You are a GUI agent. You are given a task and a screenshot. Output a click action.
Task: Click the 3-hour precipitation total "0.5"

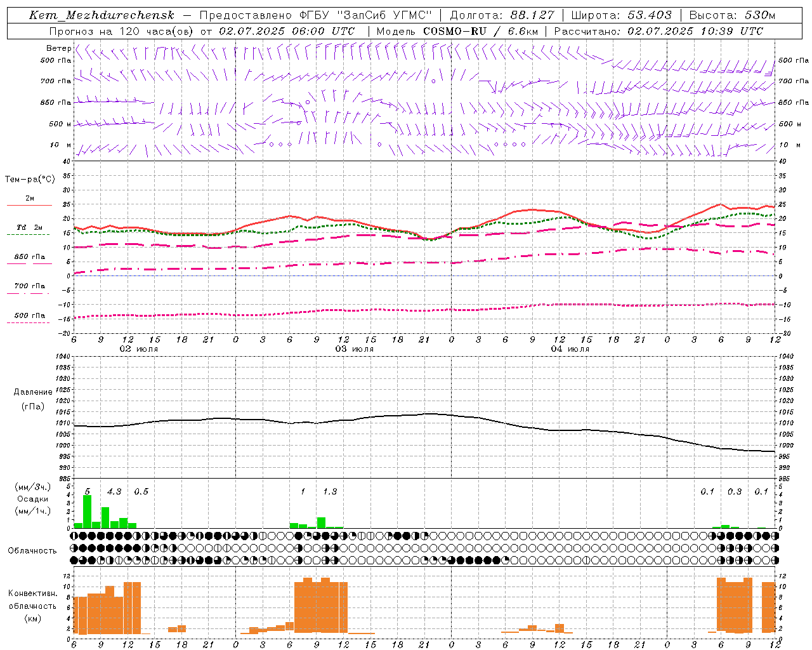tap(141, 491)
